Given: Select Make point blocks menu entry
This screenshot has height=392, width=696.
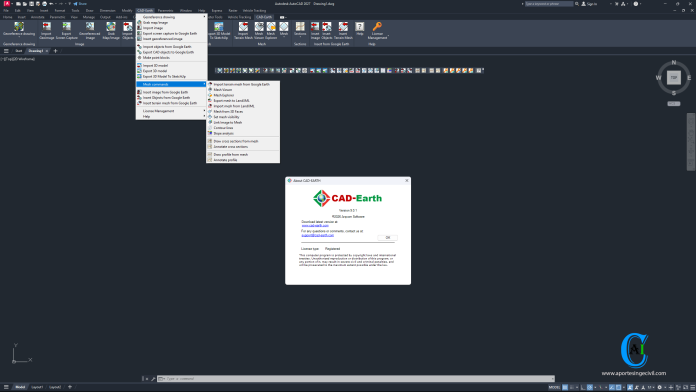Looking at the screenshot, I should (x=172, y=58).
